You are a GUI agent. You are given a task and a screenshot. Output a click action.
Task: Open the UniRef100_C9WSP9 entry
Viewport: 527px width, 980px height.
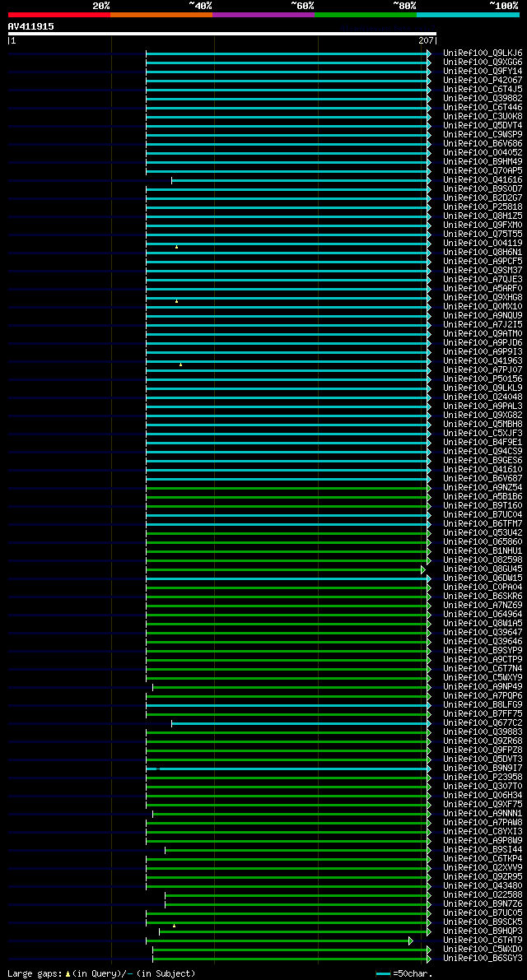tap(483, 135)
